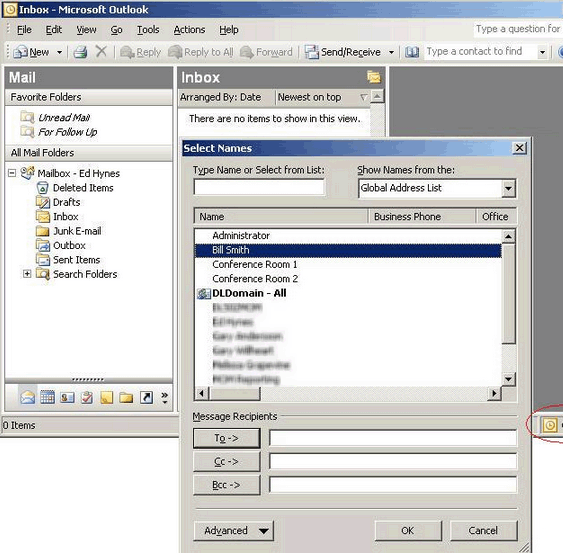Click the Name column header
The height and width of the screenshot is (553, 563).
click(281, 217)
